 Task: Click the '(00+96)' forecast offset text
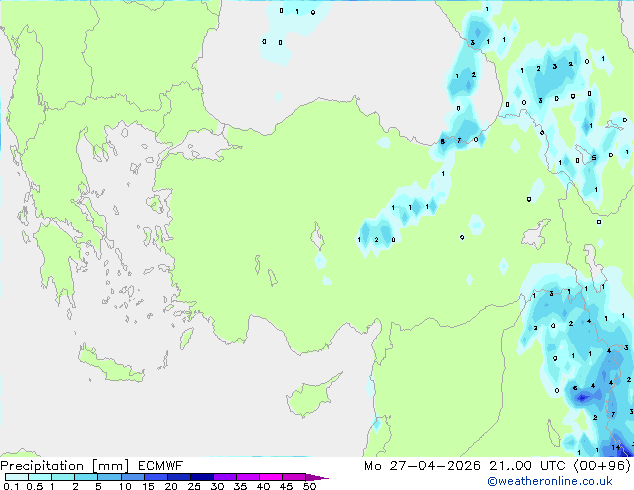pos(602,466)
